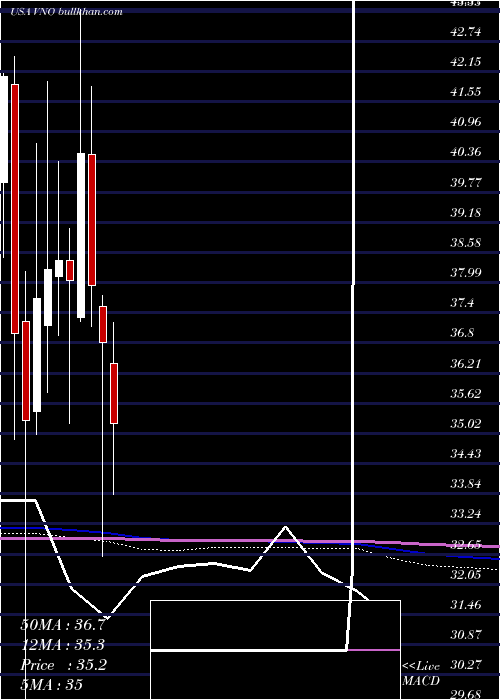Click the 37.4 price axis label
Viewport: 500px width, 700px height.
(462, 303)
